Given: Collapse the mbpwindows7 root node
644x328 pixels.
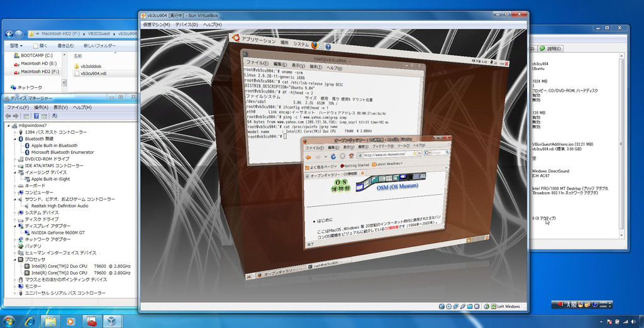Looking at the screenshot, I should pyautogui.click(x=9, y=126).
